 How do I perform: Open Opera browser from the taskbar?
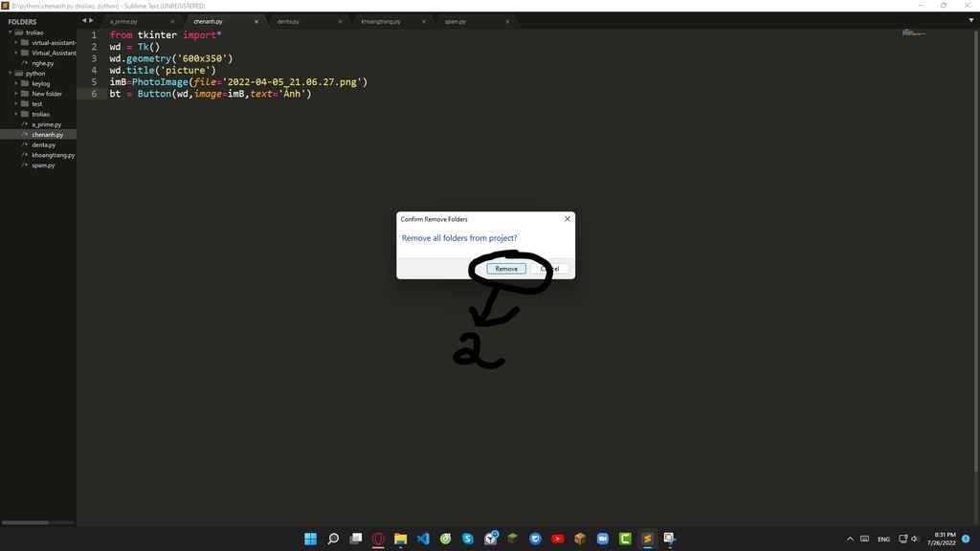(378, 539)
